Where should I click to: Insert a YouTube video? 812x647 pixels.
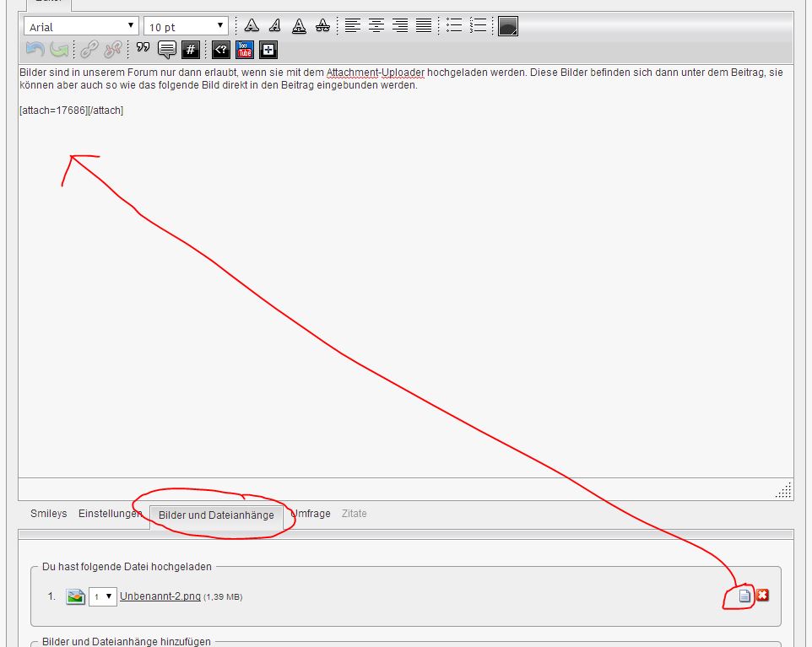(x=245, y=50)
